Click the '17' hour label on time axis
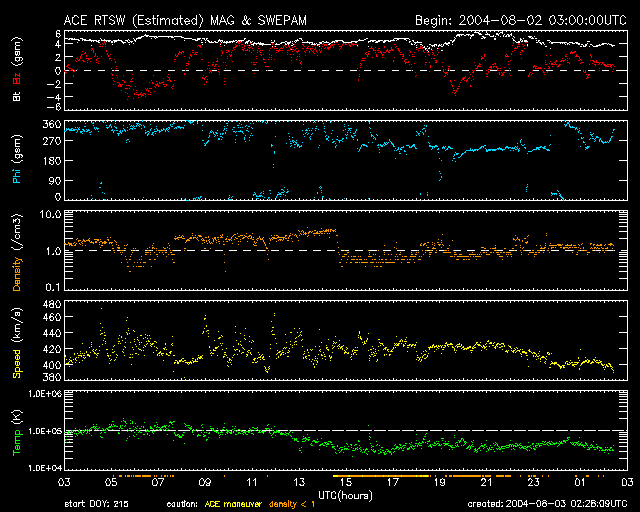 [x=393, y=482]
